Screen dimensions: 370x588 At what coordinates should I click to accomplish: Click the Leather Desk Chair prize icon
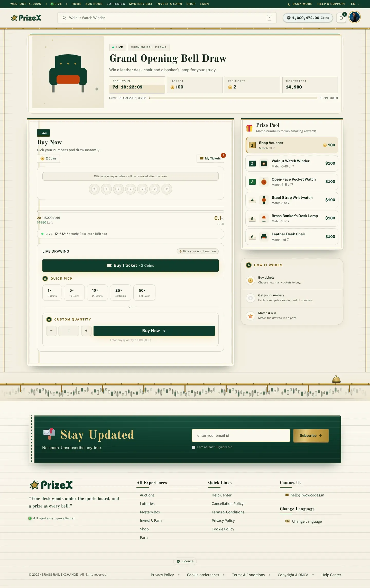click(264, 237)
